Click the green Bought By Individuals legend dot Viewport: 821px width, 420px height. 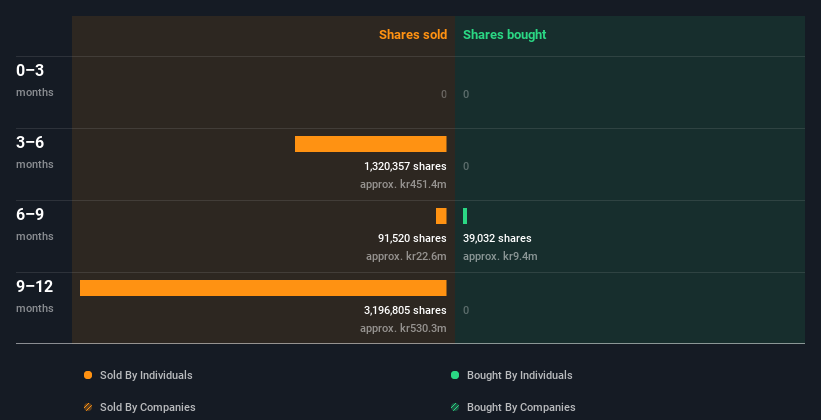(455, 375)
